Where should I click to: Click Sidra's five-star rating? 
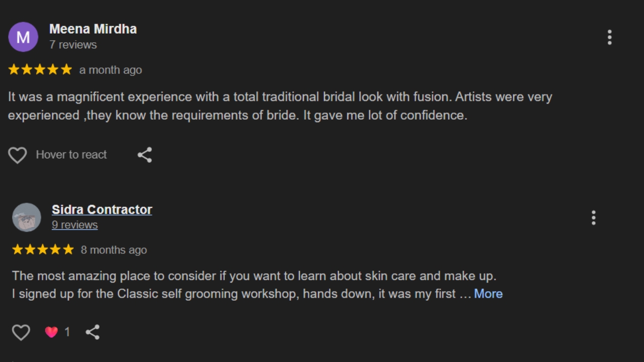43,250
